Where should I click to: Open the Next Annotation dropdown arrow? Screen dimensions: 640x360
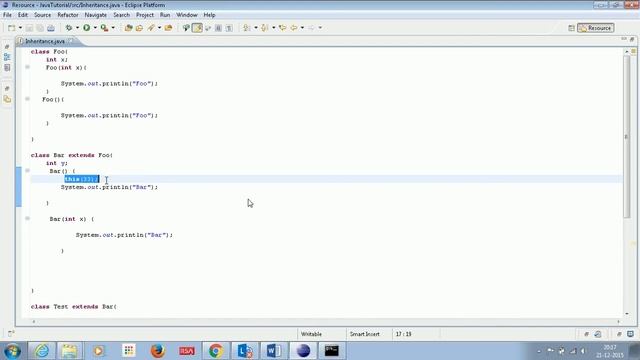(x=256, y=28)
